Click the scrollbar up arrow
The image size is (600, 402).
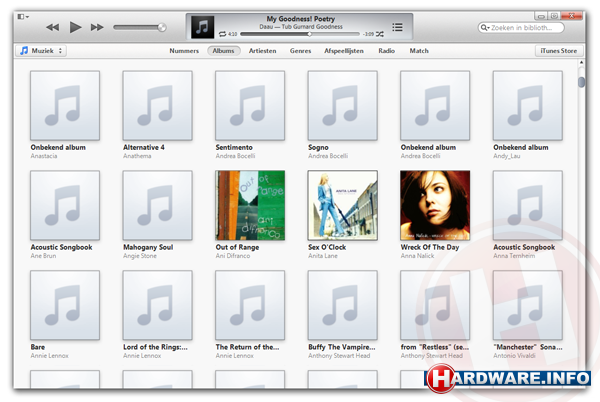(581, 62)
